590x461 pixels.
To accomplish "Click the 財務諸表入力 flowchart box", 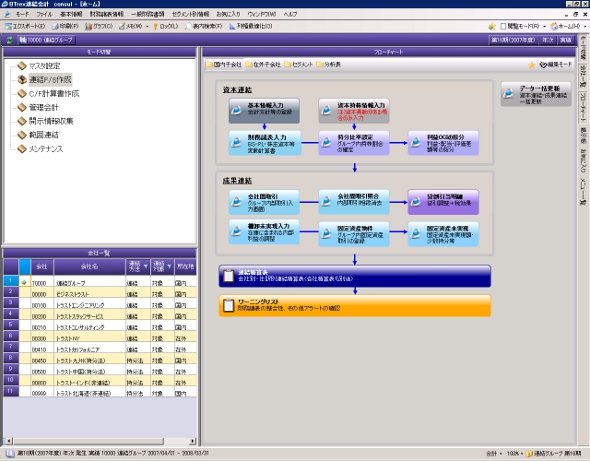I will [265, 143].
